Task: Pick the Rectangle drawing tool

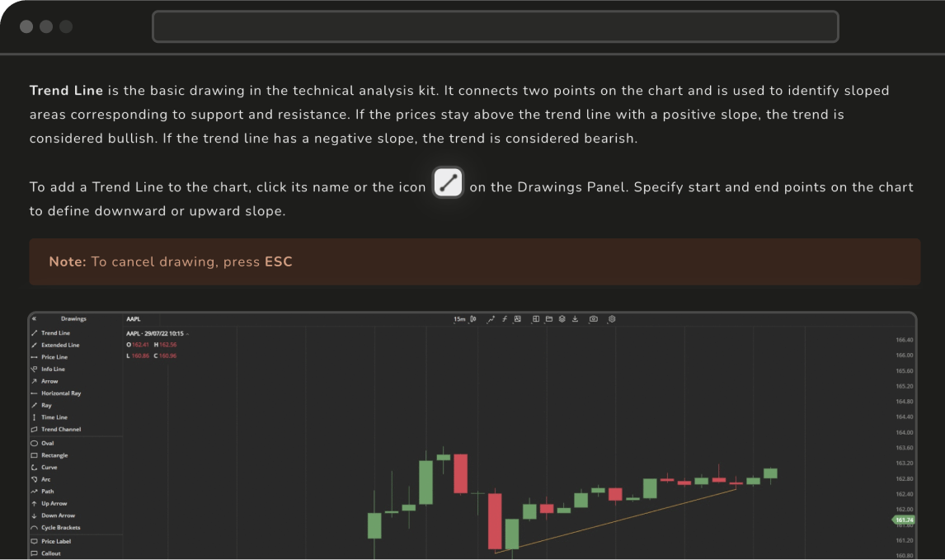Action: click(x=54, y=455)
